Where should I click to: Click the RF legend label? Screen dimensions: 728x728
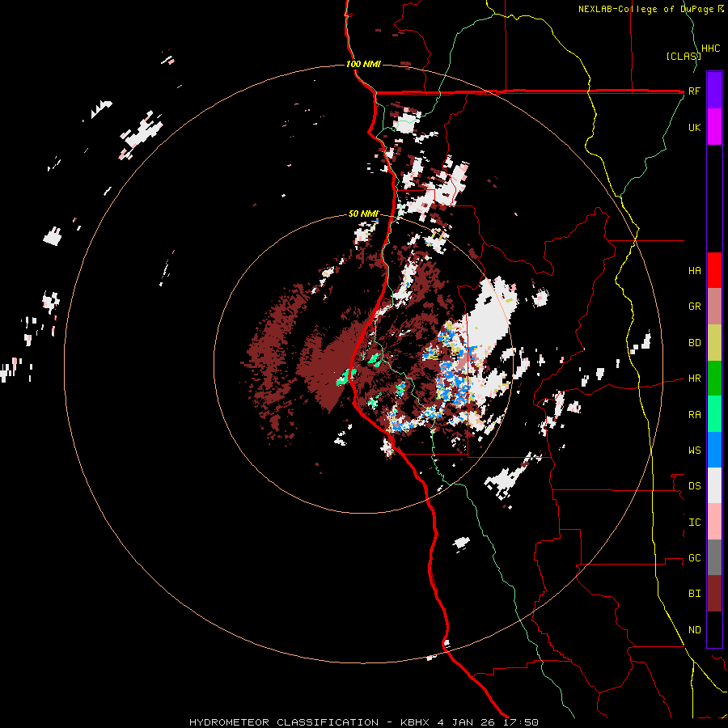694,91
